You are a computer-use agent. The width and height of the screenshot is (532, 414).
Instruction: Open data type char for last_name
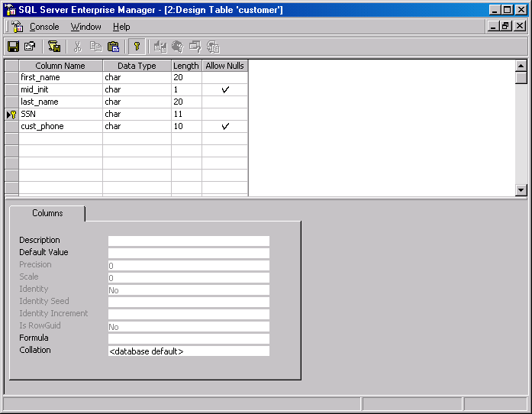click(x=137, y=102)
